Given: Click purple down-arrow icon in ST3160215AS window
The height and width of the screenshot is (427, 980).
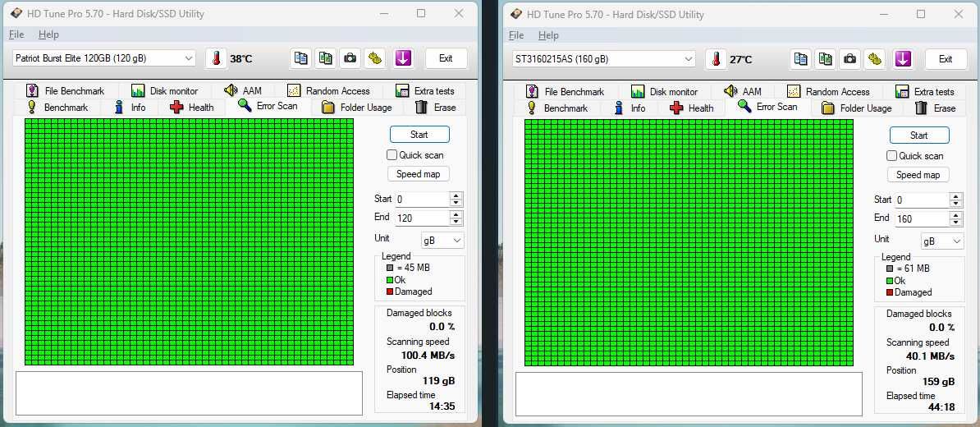Looking at the screenshot, I should 903,59.
